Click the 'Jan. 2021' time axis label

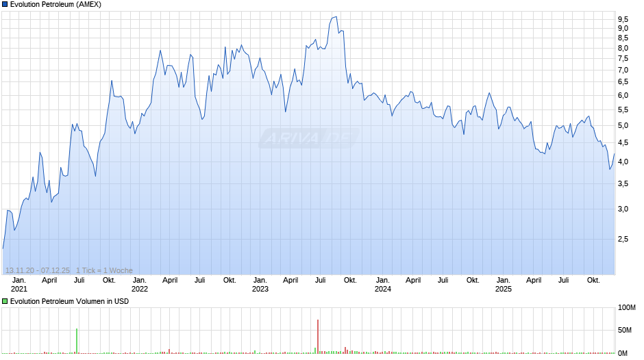19,285
